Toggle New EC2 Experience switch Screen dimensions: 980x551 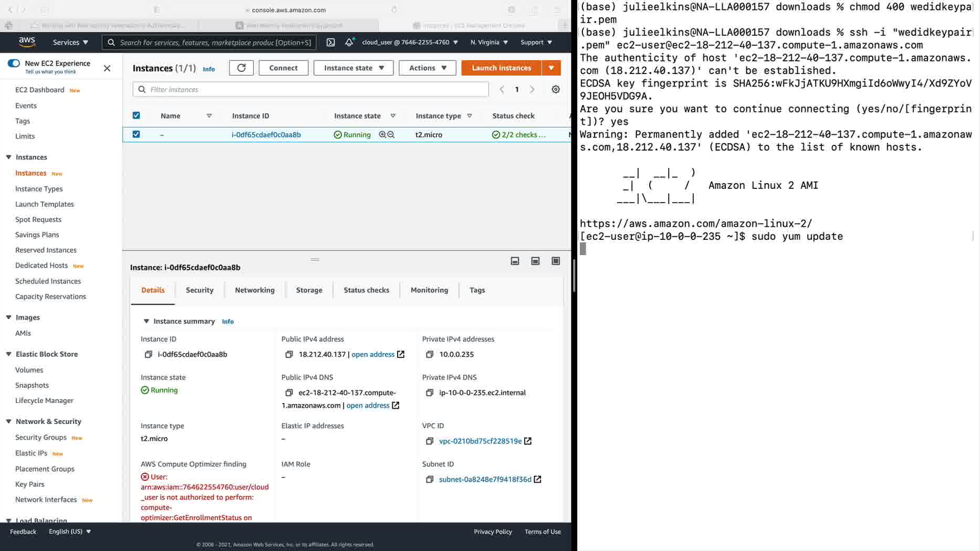click(14, 63)
